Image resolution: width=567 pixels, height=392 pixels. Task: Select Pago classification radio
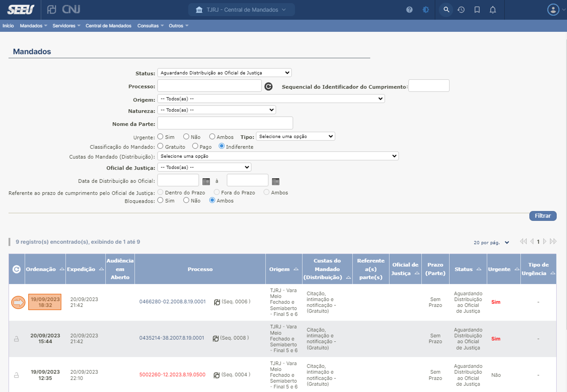(x=195, y=146)
